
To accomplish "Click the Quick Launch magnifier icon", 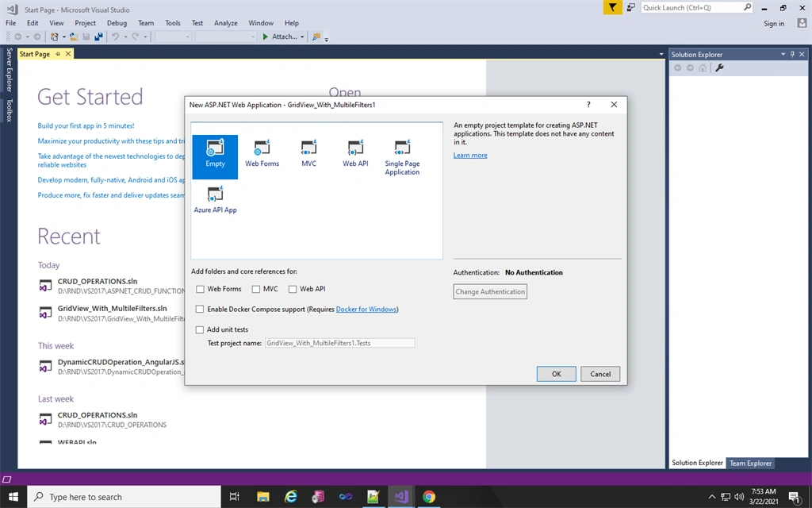I will click(747, 7).
